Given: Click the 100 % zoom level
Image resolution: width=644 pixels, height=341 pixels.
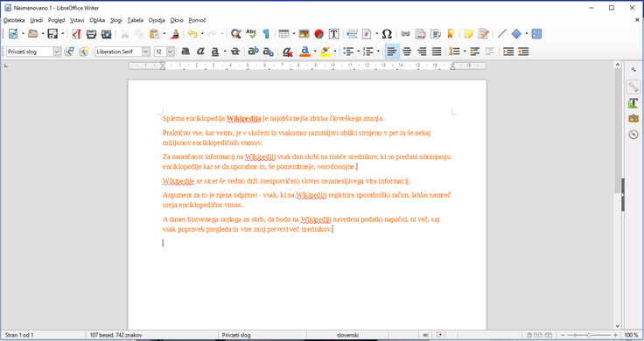Looking at the screenshot, I should pos(631,335).
